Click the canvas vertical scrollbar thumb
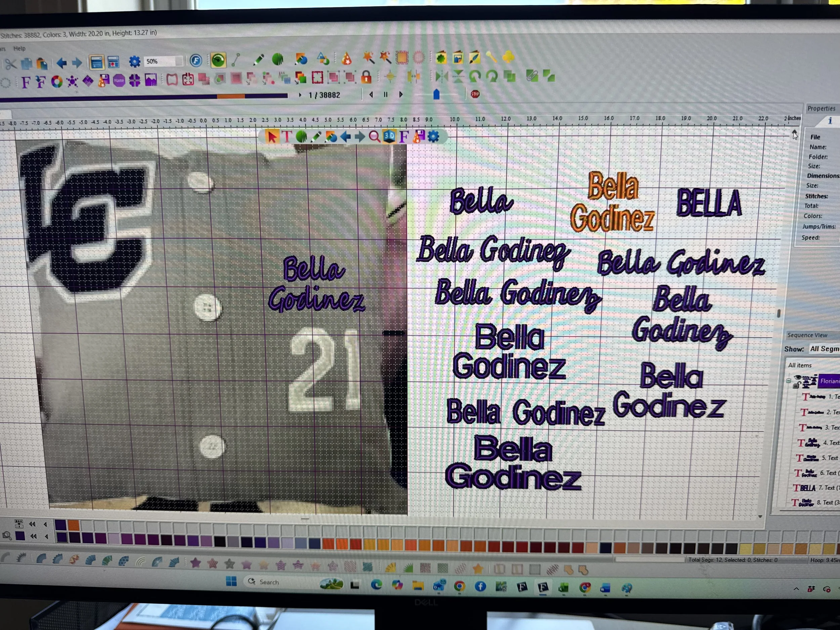This screenshot has width=840, height=630. (x=779, y=313)
